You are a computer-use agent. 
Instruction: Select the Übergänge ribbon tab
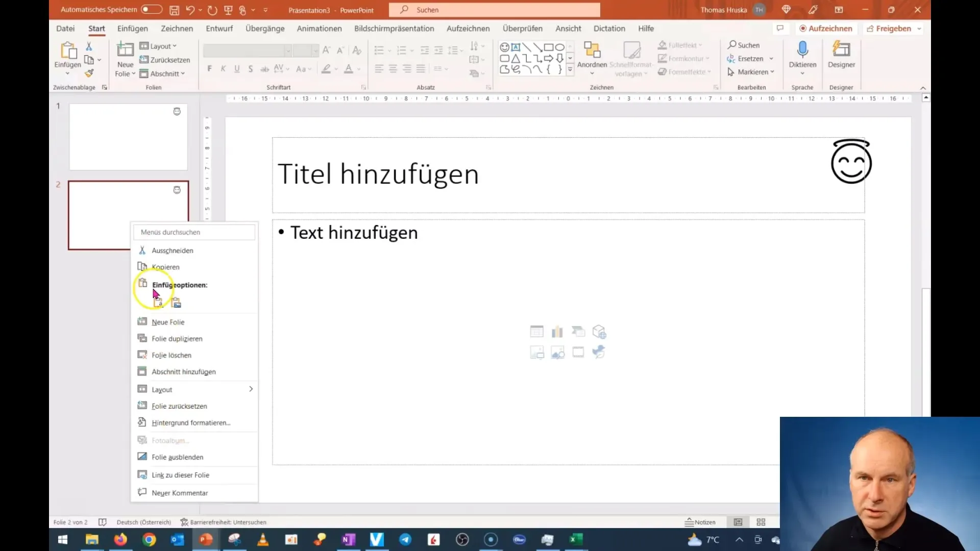point(264,28)
